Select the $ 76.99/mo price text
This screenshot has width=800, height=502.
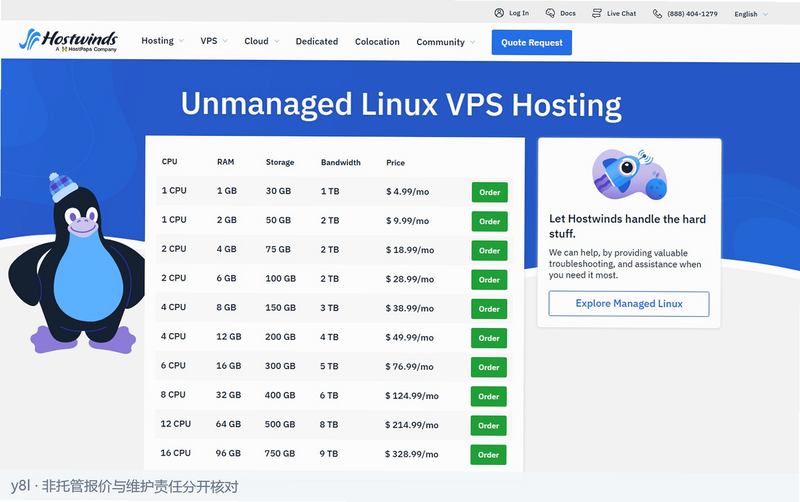coord(409,366)
